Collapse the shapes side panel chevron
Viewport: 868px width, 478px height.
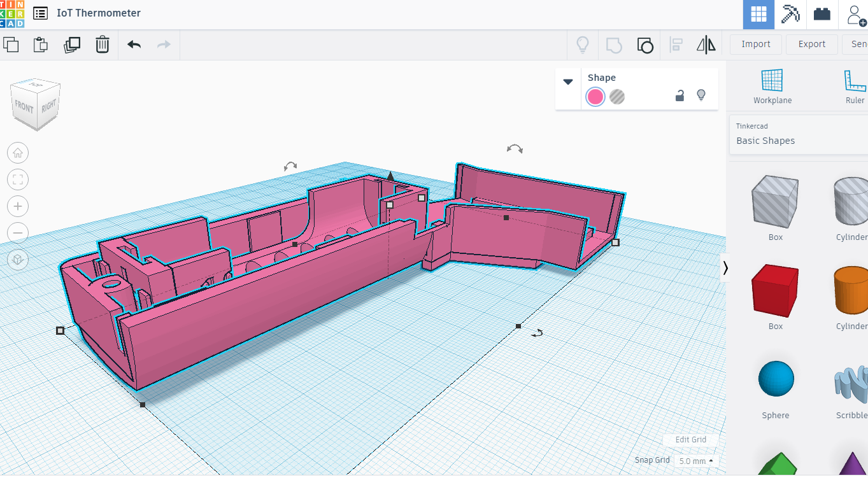tap(725, 268)
